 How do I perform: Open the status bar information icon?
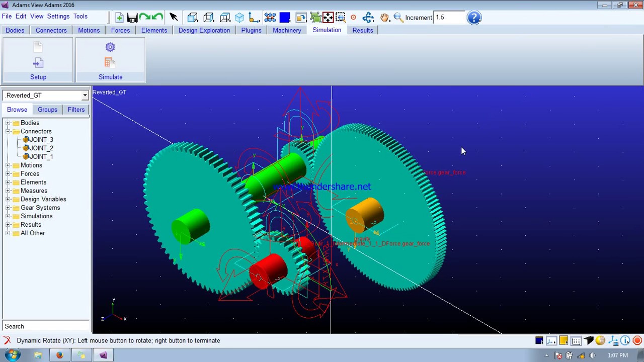625,341
